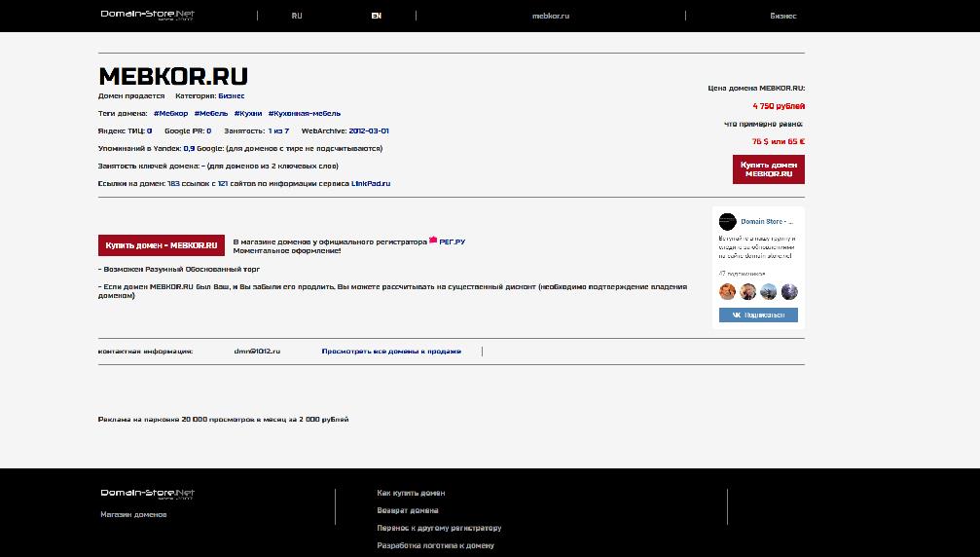Open the Занятость '1 из 7' link
The width and height of the screenshot is (980, 557).
[x=278, y=131]
